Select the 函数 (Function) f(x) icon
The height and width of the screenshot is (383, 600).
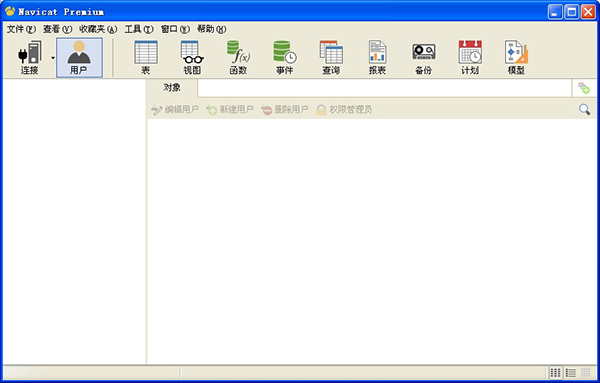click(x=238, y=57)
